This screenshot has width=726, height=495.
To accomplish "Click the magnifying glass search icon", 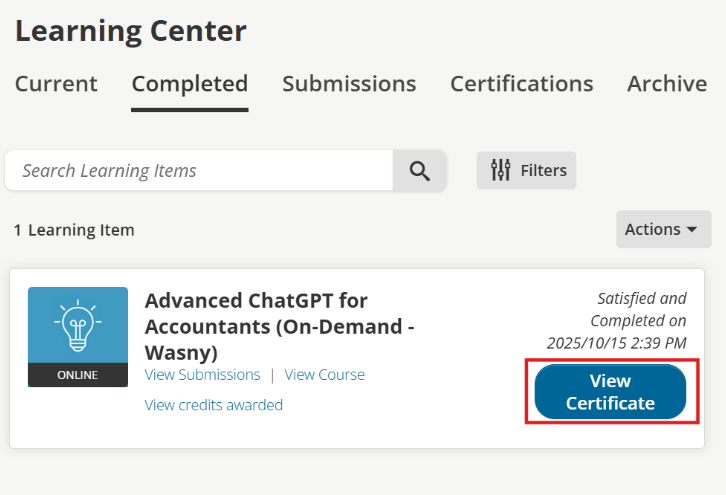I will tap(419, 171).
